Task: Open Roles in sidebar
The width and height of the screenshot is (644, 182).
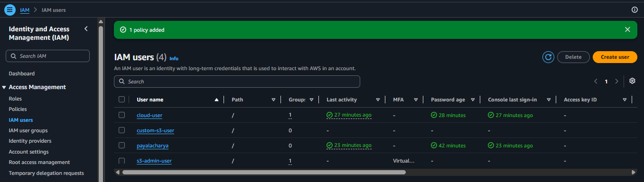Action: tap(15, 99)
